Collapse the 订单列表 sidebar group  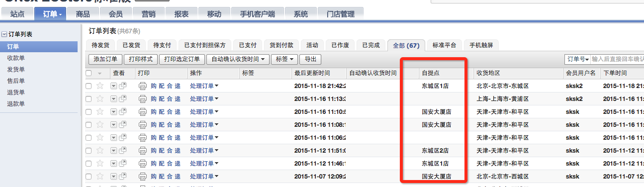(4, 34)
